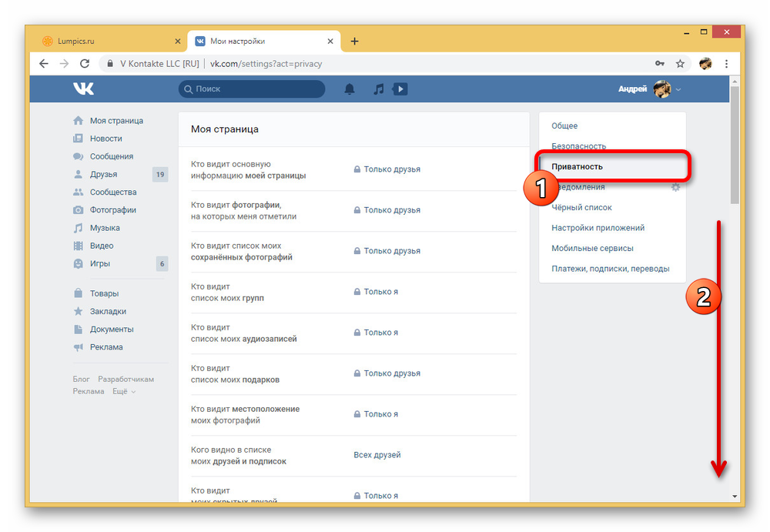
Task: Click the VK Поиск search field
Action: point(254,89)
